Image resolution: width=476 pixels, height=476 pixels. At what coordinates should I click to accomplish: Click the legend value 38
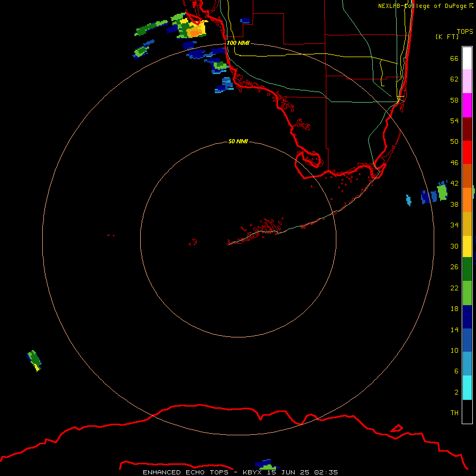[454, 204]
